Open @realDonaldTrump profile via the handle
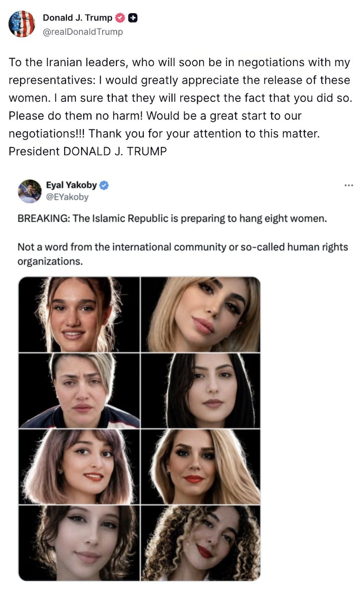This screenshot has width=364, height=589. coord(82,32)
